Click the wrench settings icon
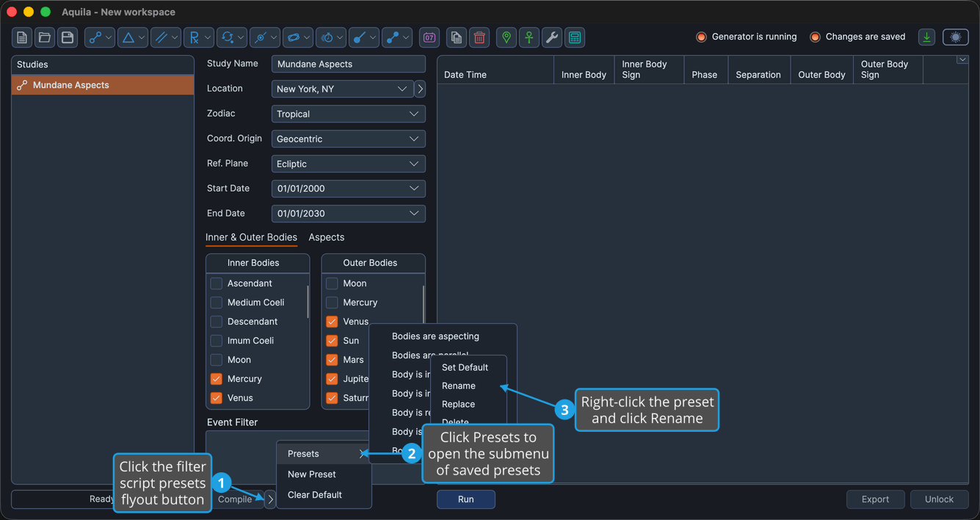This screenshot has width=980, height=520. (x=552, y=37)
